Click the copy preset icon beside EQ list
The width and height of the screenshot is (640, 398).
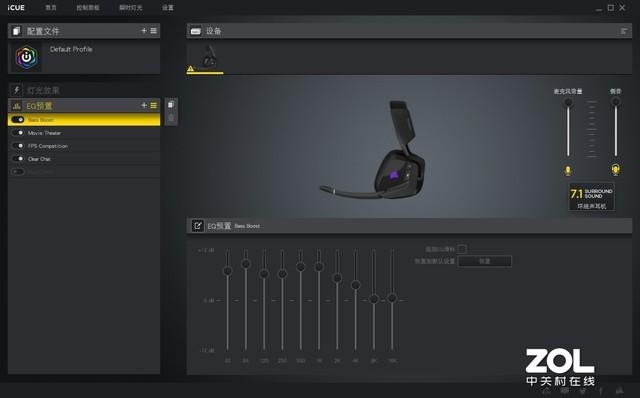[171, 105]
